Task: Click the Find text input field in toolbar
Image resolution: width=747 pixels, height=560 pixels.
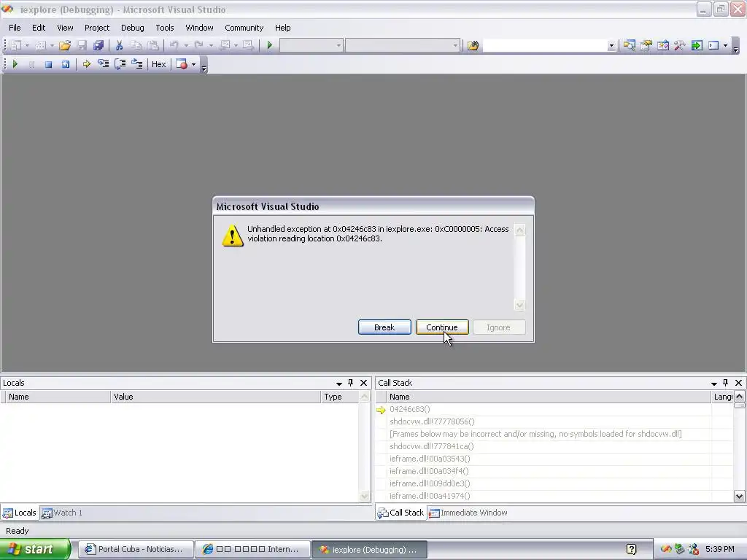Action: (545, 46)
